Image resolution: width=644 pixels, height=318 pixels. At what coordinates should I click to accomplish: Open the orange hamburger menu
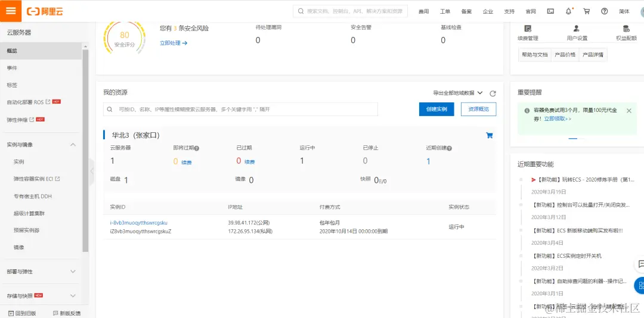click(11, 11)
